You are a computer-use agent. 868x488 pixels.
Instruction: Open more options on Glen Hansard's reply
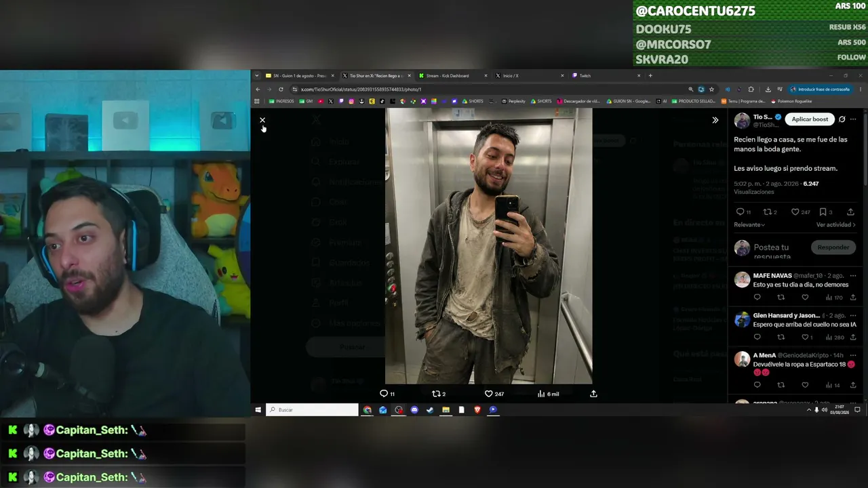[x=853, y=316]
